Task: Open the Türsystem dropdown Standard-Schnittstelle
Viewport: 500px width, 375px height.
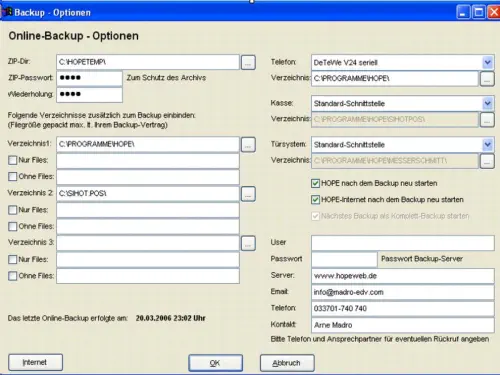Action: click(x=487, y=144)
